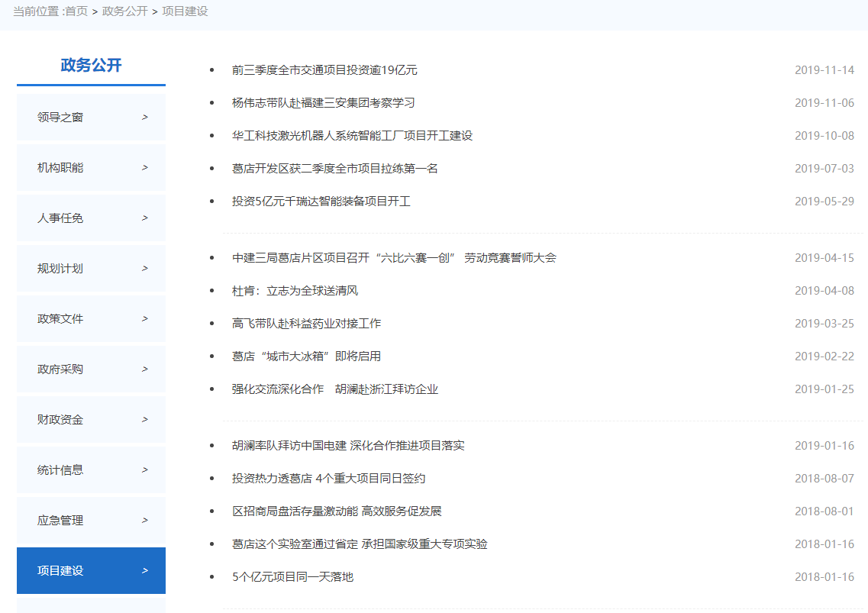This screenshot has width=868, height=613.
Task: Open article 葛店开发区获二季度全市项目拉练第一名
Action: (335, 169)
